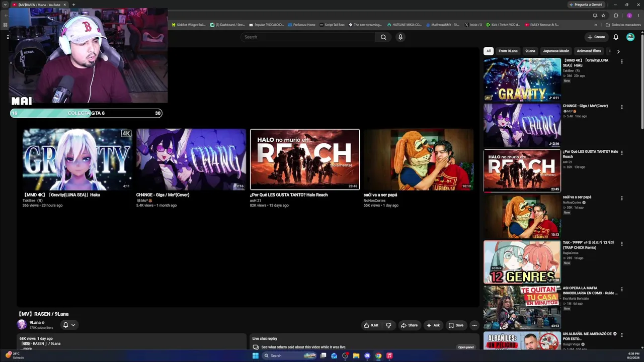
Task: Open options menu for saúl va a ser papá sidebar video
Action: coord(622,198)
